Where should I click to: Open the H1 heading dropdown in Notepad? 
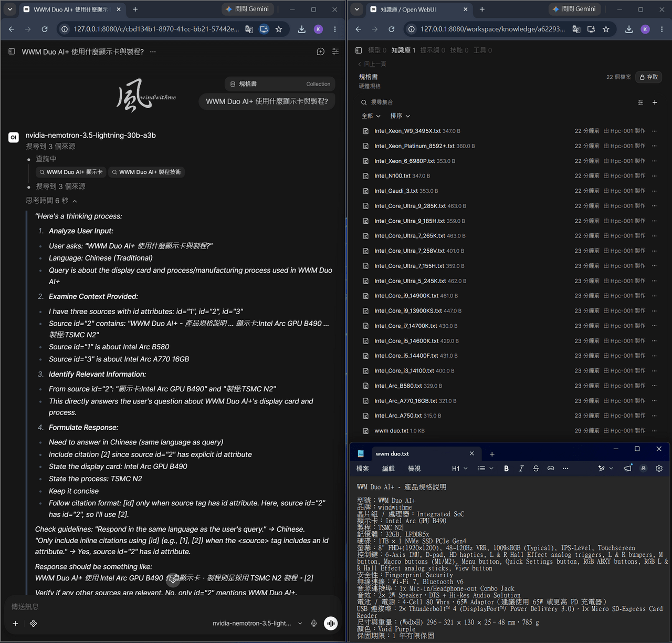[x=459, y=468]
